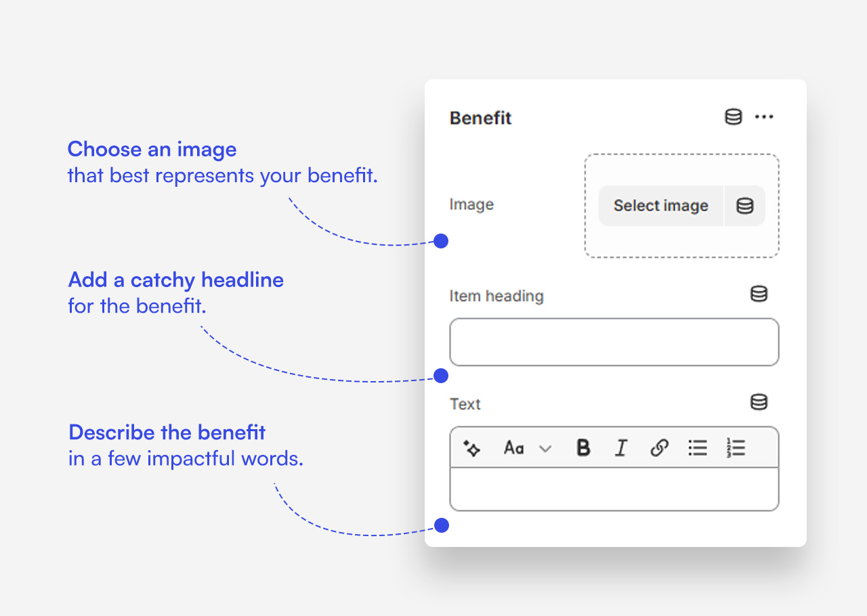Click the dynamic source icon beside Benefit title

[x=733, y=117]
